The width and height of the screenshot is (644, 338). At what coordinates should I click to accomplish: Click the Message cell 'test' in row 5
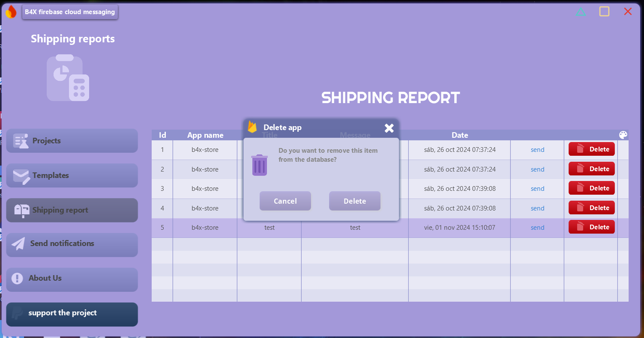coord(355,228)
